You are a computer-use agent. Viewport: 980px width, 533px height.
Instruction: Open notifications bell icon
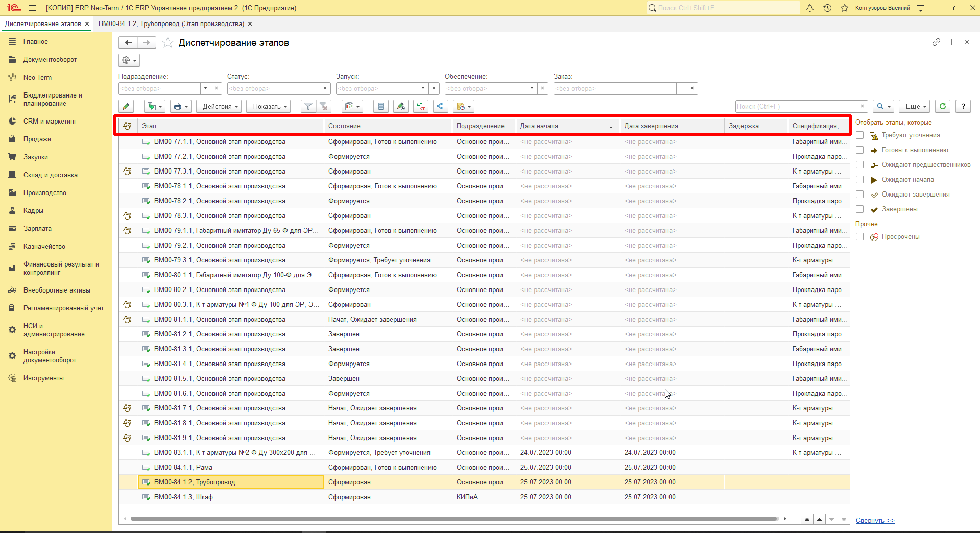[810, 8]
